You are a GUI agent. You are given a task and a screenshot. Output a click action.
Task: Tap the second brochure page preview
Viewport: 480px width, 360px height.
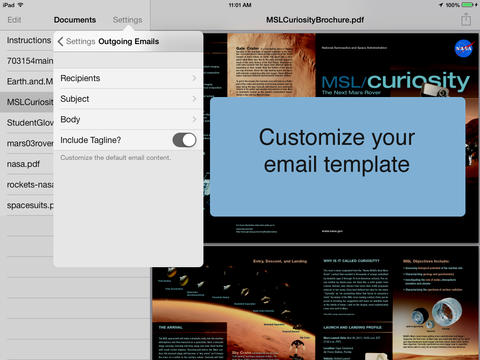click(316, 303)
